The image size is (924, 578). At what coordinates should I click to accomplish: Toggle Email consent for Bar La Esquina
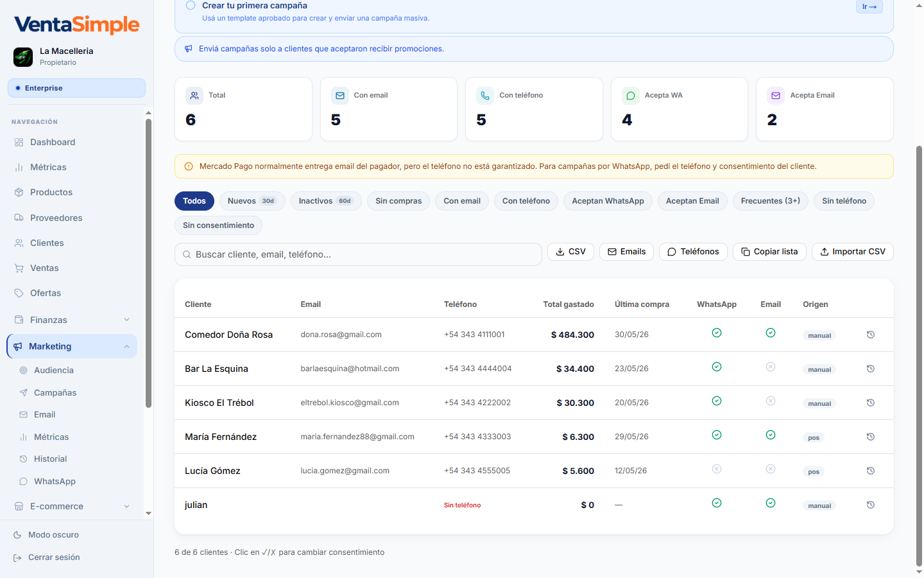click(771, 367)
